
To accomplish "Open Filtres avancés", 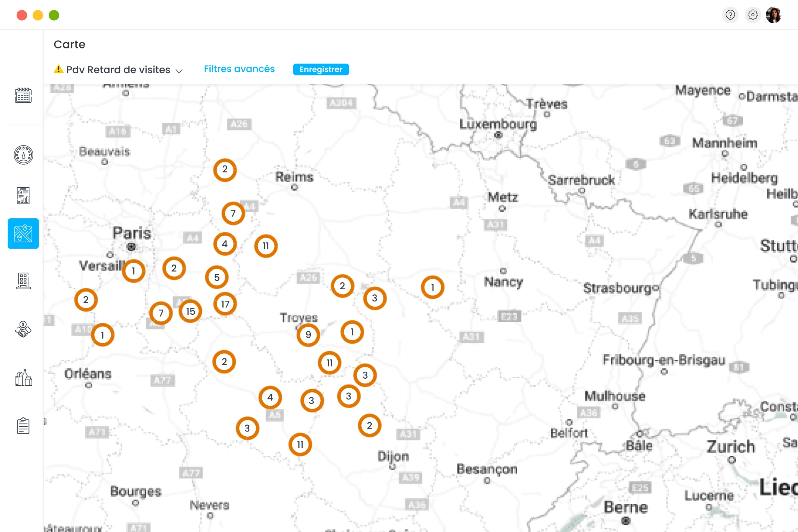I will click(239, 69).
